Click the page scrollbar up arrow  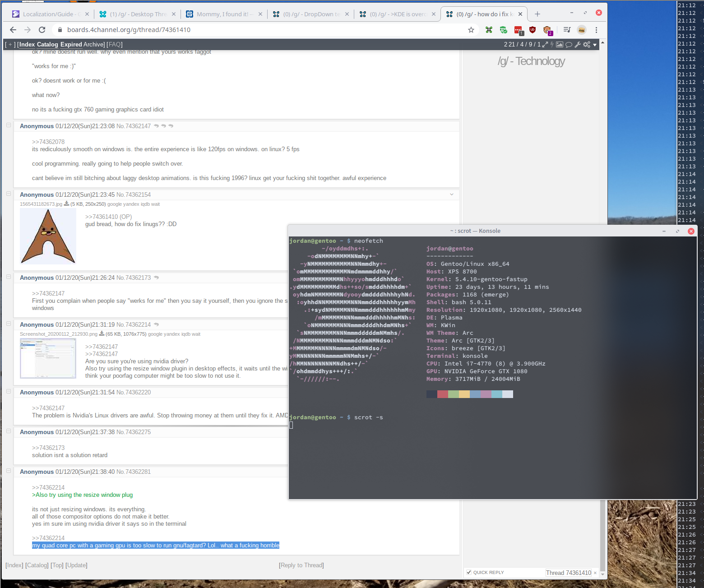tap(602, 43)
